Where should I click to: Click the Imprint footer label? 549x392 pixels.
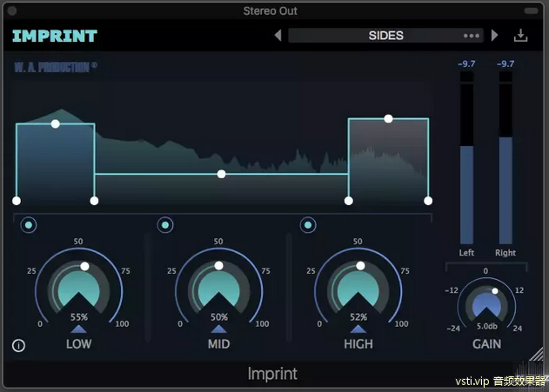272,374
